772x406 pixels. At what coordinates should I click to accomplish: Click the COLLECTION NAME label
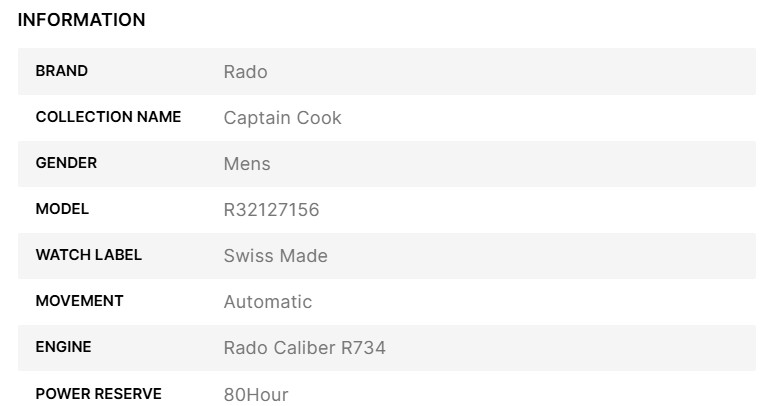tap(108, 117)
